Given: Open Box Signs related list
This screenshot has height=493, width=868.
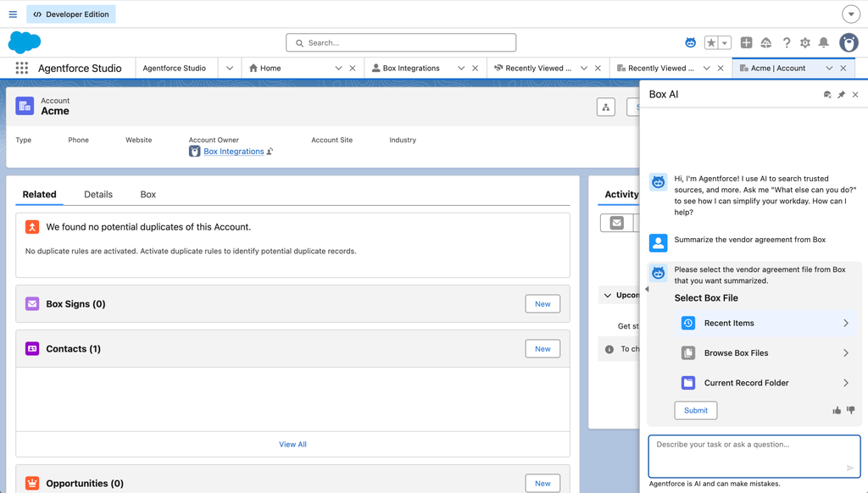Looking at the screenshot, I should pos(75,304).
